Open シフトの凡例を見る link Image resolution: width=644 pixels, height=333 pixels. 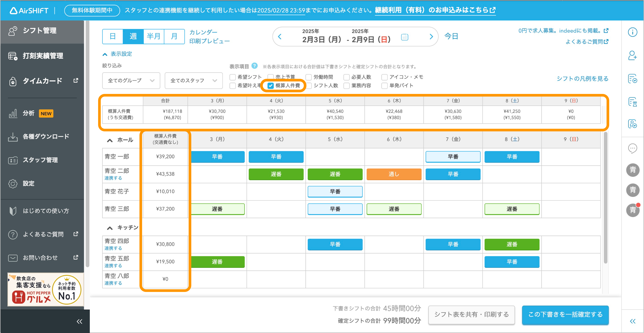(582, 79)
